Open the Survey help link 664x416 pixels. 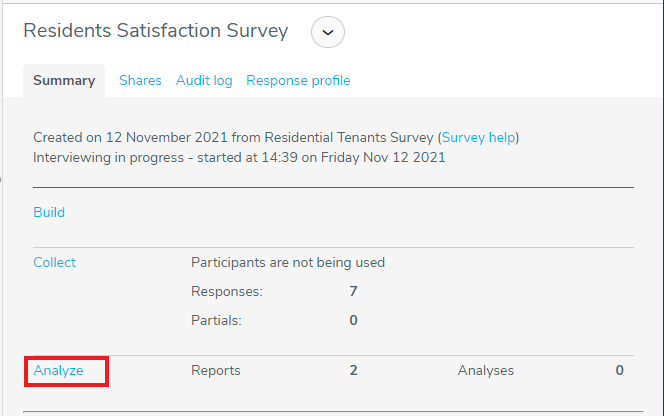point(479,138)
